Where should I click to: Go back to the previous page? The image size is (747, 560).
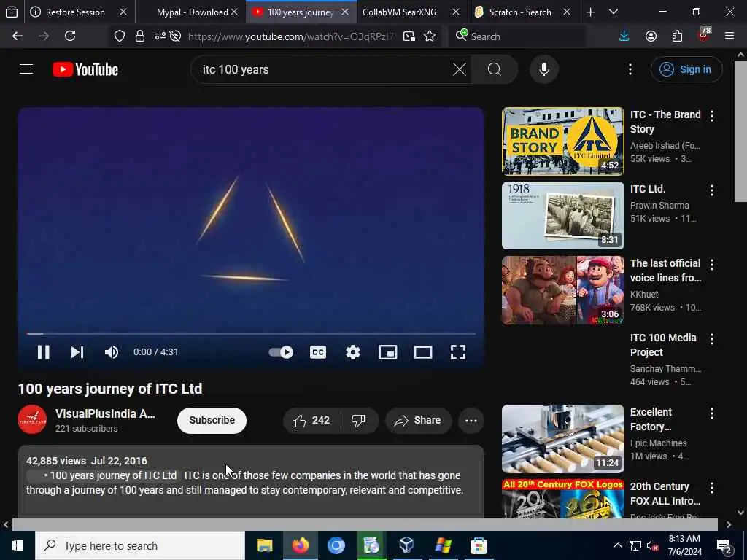[x=18, y=36]
